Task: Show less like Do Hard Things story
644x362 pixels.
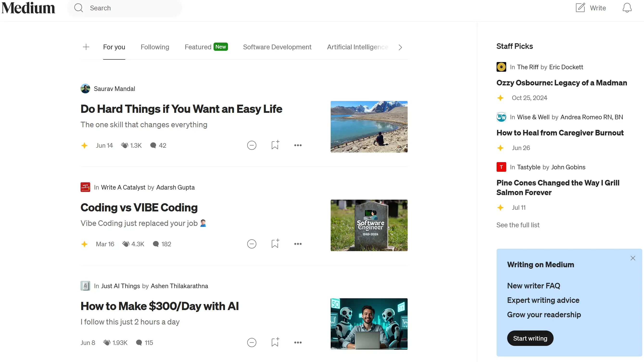Action: point(252,145)
